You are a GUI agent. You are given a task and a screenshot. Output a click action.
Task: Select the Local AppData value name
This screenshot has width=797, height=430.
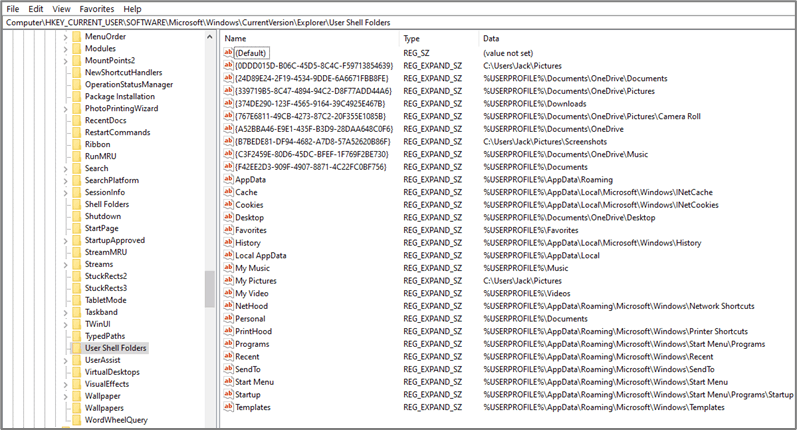[x=261, y=256]
